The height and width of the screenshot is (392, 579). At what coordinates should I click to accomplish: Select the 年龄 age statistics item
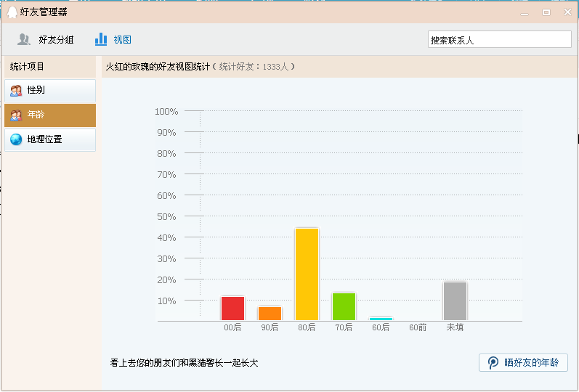[x=50, y=115]
